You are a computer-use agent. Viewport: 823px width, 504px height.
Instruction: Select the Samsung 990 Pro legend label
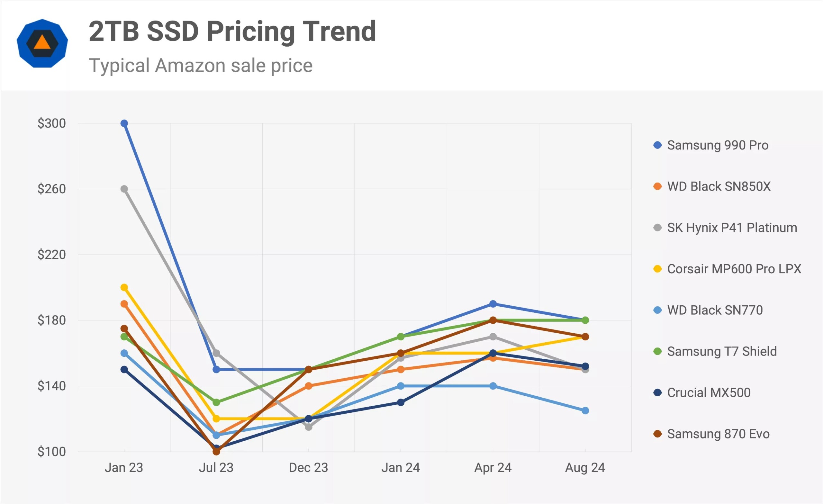coord(718,145)
